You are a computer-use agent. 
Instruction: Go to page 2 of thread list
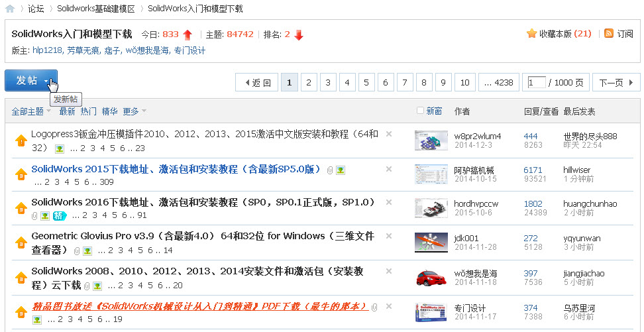[309, 83]
